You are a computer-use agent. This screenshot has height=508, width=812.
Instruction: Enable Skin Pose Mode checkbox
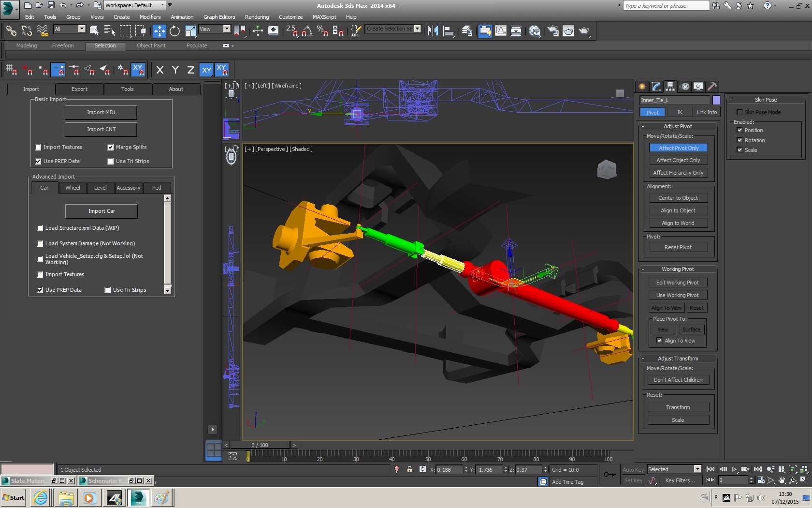(739, 112)
